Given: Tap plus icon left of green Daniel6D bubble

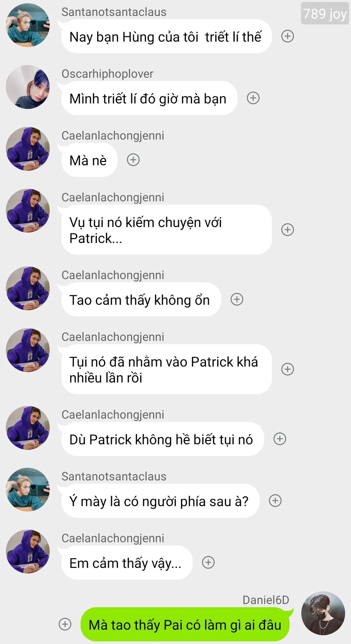Looking at the screenshot, I should tap(65, 624).
